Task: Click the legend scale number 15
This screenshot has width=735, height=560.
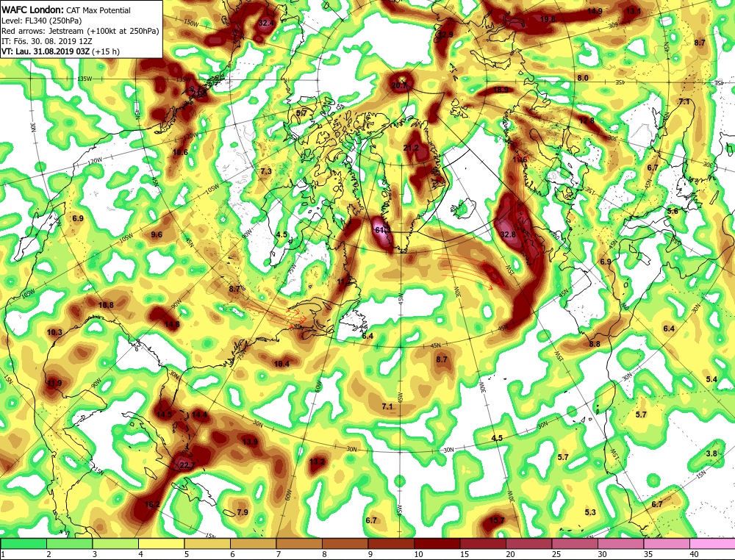Action: [464, 554]
